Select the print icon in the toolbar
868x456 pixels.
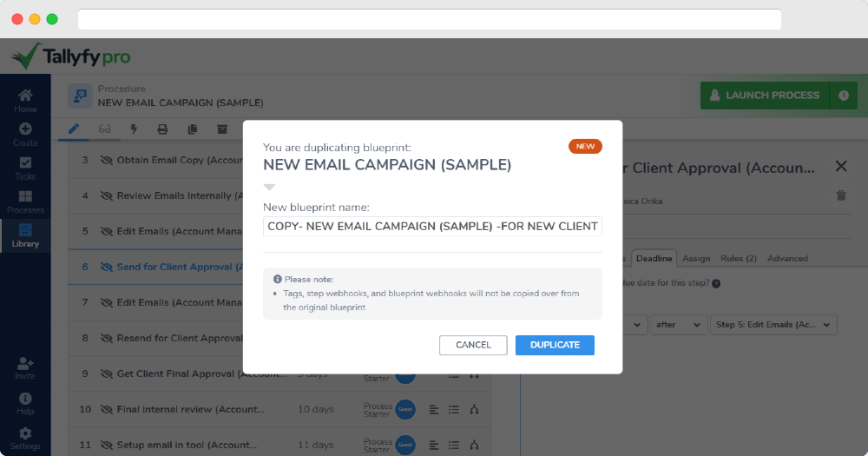coord(162,129)
